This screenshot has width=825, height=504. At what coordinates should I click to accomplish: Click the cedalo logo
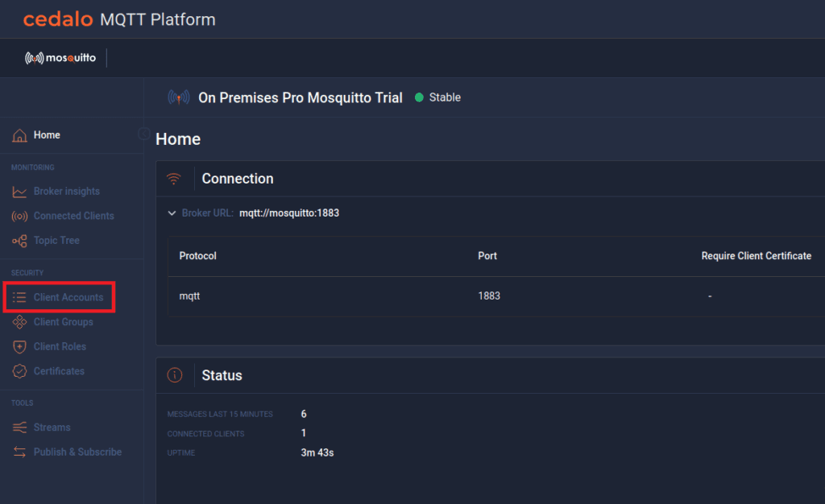pos(56,19)
